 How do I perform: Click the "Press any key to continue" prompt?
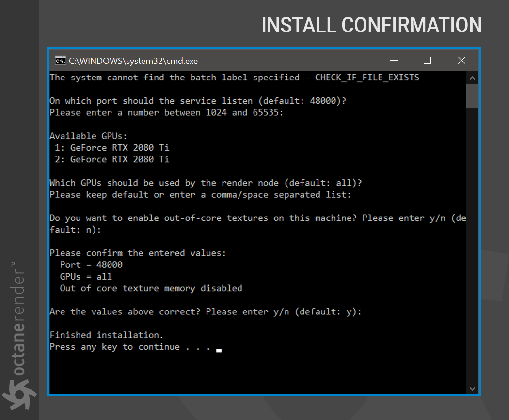(130, 347)
